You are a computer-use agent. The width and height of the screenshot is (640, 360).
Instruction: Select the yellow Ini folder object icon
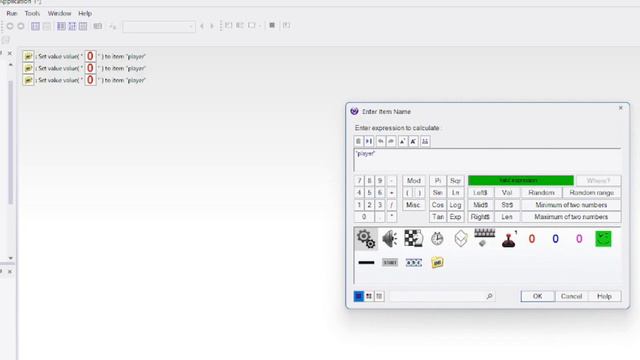click(437, 262)
